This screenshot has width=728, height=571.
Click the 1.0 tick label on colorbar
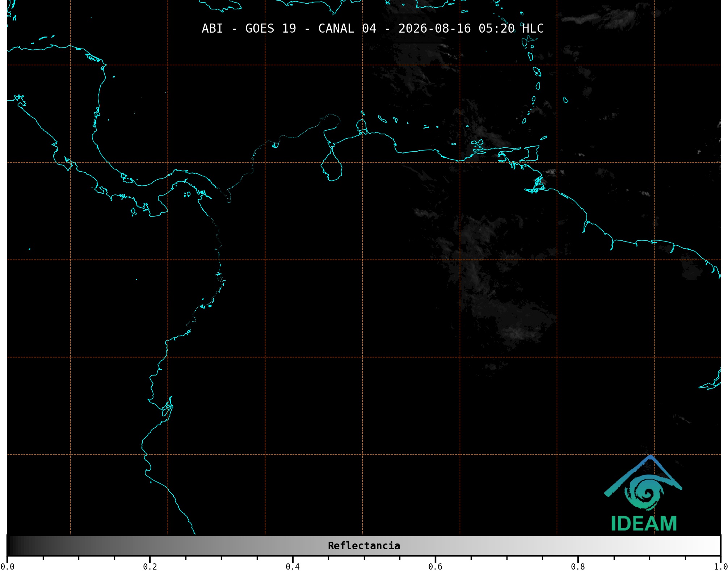click(x=720, y=566)
